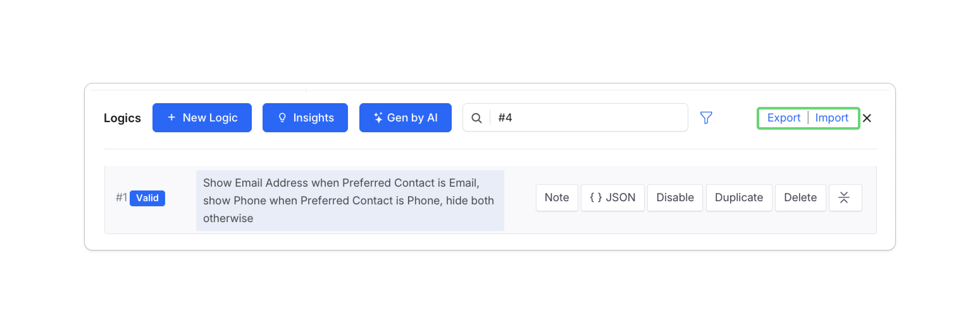Duplicate logic #1
The height and width of the screenshot is (336, 980).
pyautogui.click(x=739, y=197)
